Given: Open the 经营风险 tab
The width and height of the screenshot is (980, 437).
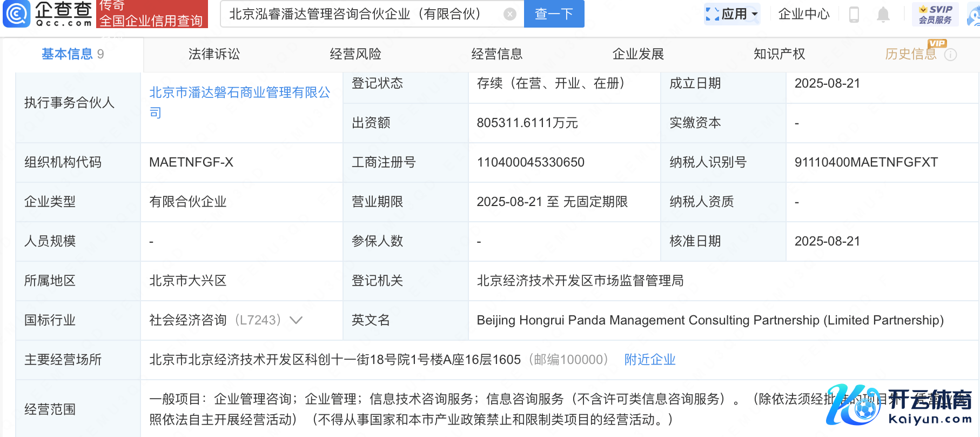Looking at the screenshot, I should point(355,54).
